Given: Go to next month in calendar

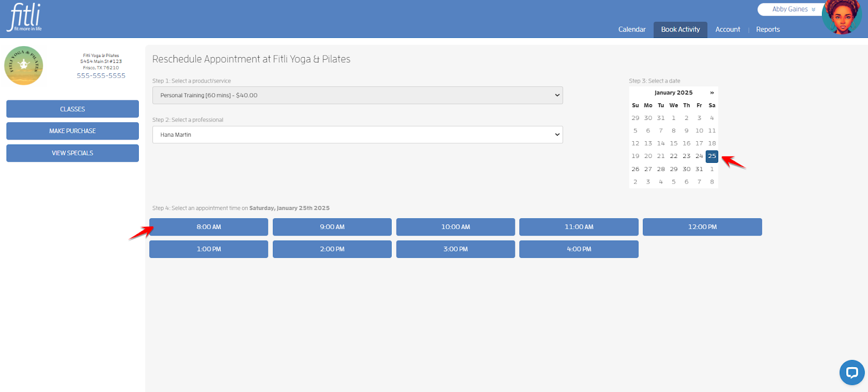Looking at the screenshot, I should pos(712,93).
